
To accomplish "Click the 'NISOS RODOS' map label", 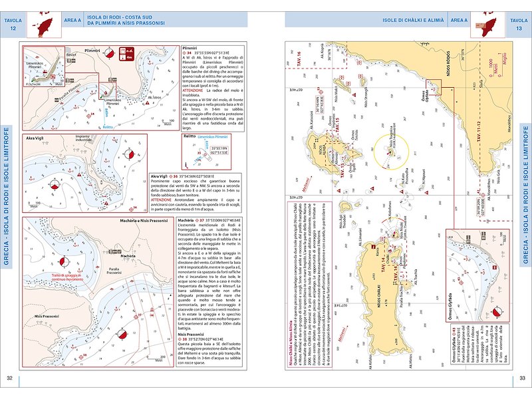I will pyautogui.click(x=448, y=63).
